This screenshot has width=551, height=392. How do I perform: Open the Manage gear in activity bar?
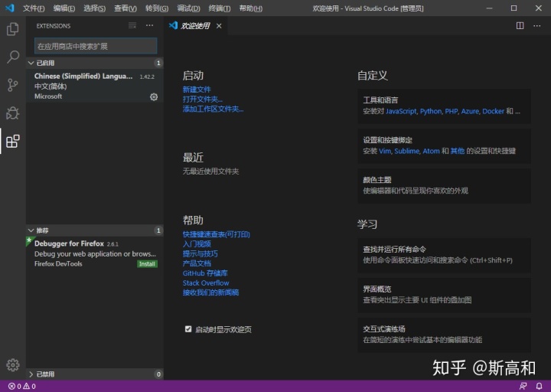tap(13, 365)
